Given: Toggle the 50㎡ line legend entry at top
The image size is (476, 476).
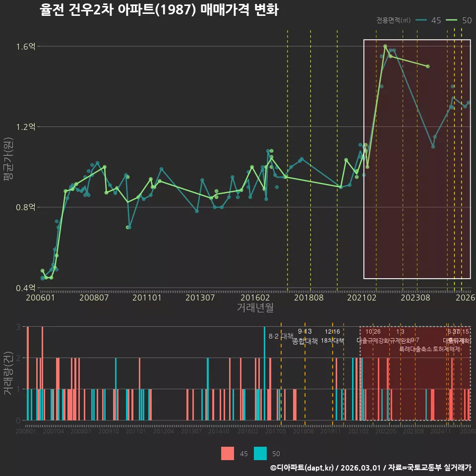Looking at the screenshot, I should coord(459,20).
